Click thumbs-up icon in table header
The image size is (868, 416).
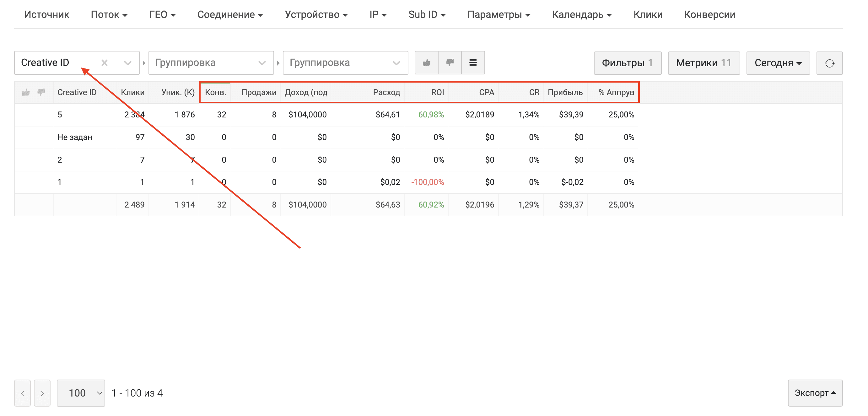pyautogui.click(x=26, y=92)
